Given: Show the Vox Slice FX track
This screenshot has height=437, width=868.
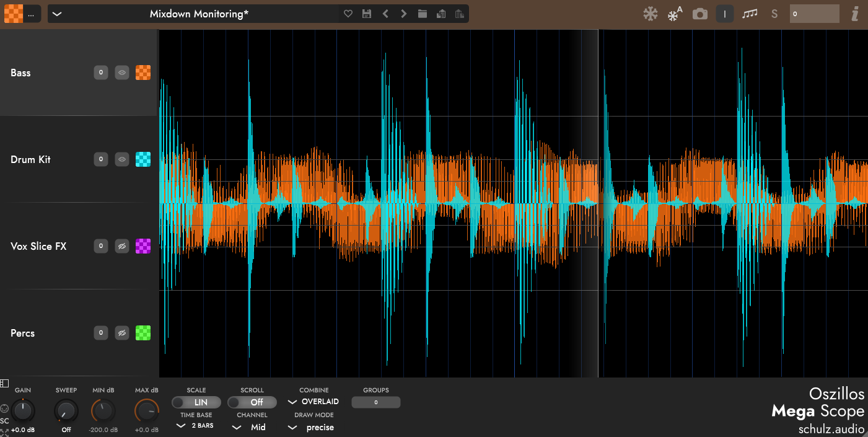Looking at the screenshot, I should (x=122, y=246).
